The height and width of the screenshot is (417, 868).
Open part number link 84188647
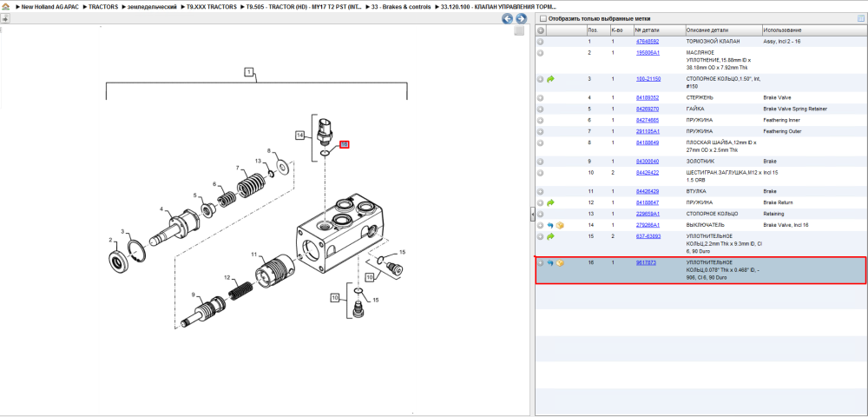(x=648, y=202)
